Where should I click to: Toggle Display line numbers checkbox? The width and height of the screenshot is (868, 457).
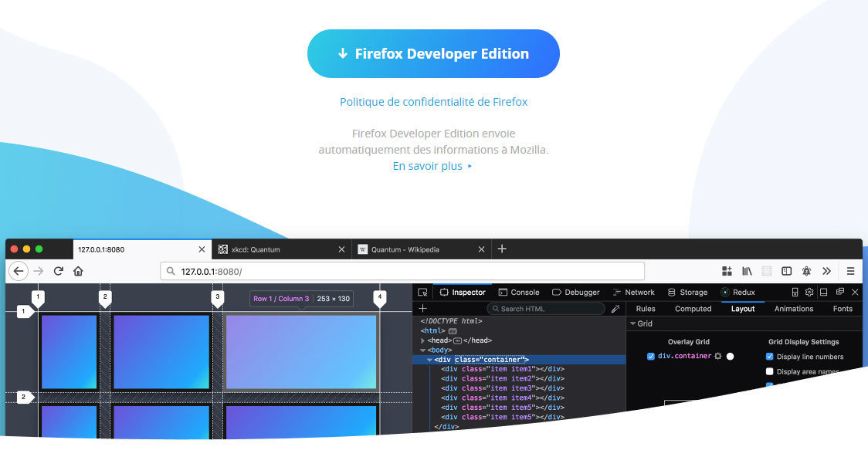pyautogui.click(x=769, y=357)
